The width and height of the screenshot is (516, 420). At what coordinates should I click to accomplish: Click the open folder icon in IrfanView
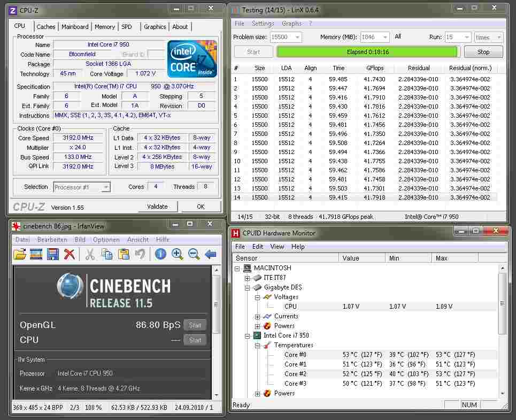(20, 254)
